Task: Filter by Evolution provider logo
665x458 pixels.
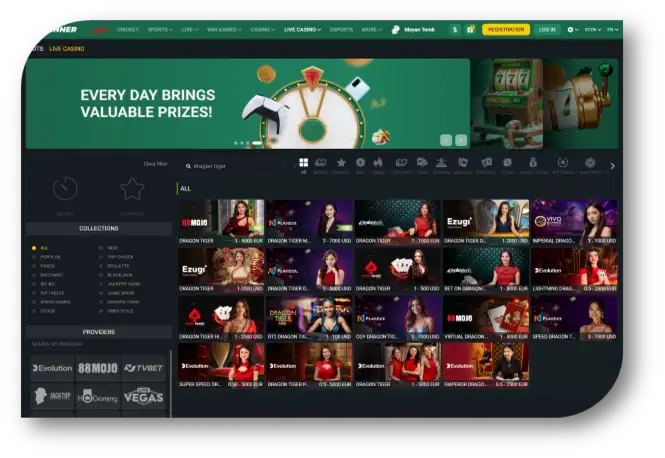Action: click(53, 368)
